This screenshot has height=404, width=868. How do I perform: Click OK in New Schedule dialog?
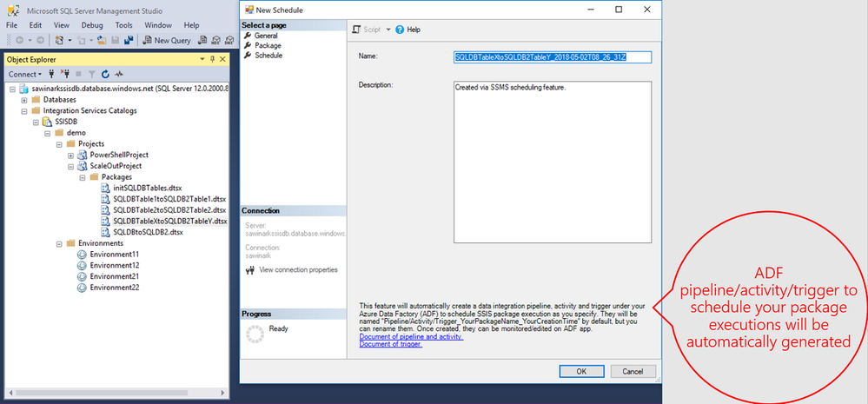point(580,371)
